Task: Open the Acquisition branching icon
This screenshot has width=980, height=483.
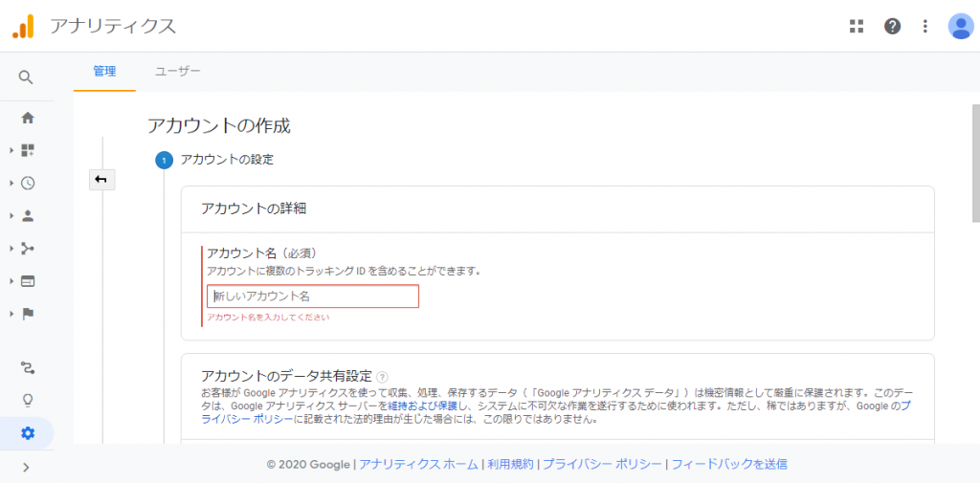Action: point(28,249)
